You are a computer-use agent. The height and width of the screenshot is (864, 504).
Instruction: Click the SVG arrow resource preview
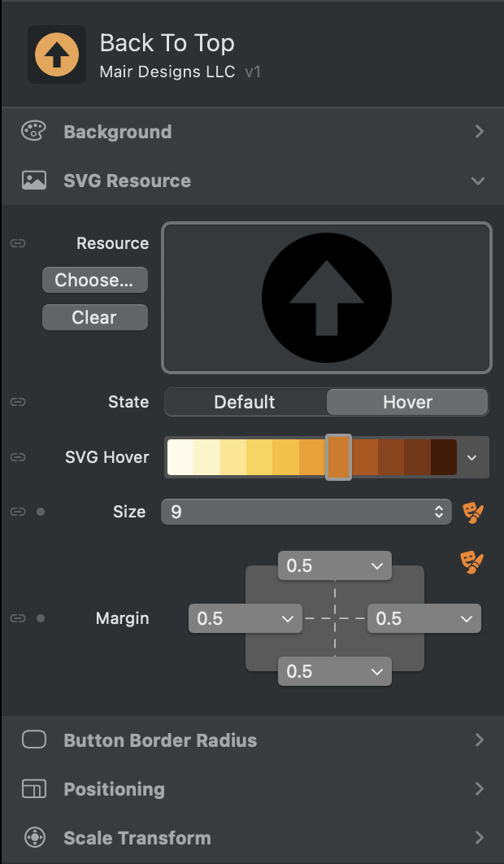327,297
